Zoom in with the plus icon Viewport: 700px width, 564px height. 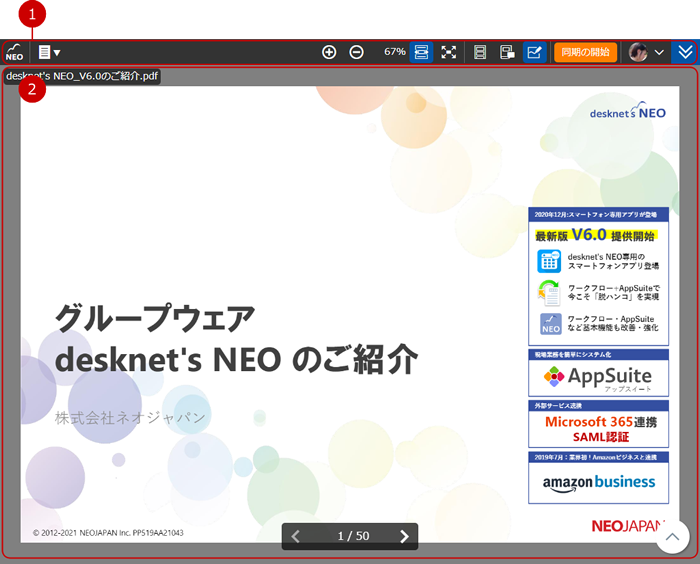pyautogui.click(x=329, y=52)
